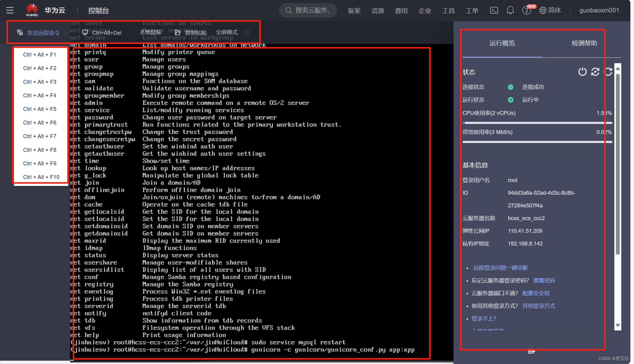Open the CloudShell terminal icon

(x=494, y=10)
